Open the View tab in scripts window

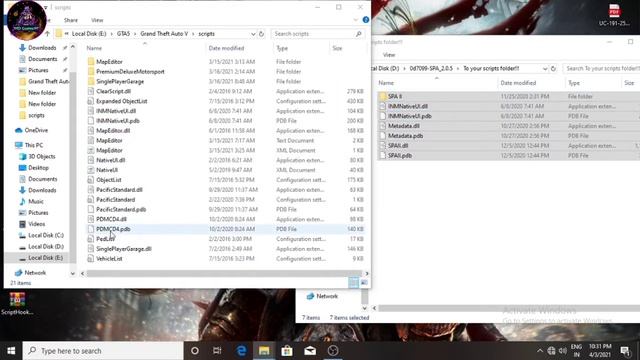click(x=97, y=20)
